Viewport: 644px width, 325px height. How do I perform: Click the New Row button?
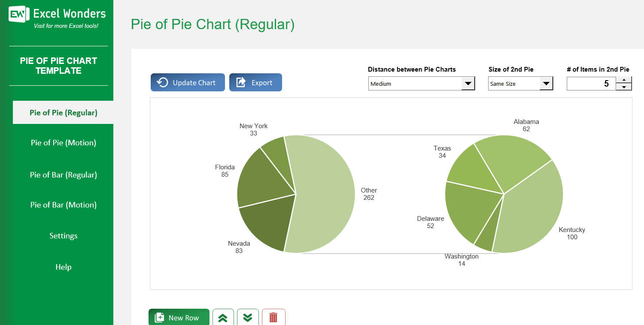click(x=179, y=317)
